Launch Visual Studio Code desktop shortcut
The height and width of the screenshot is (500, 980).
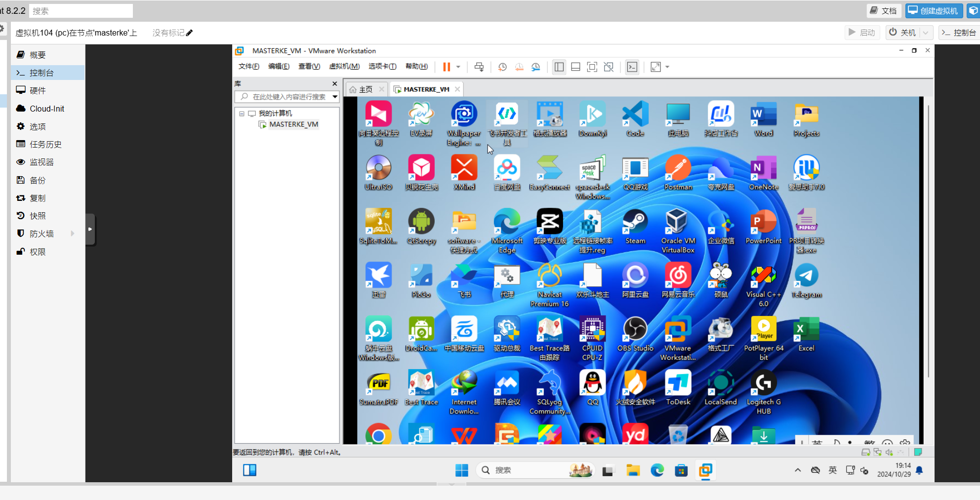(635, 119)
